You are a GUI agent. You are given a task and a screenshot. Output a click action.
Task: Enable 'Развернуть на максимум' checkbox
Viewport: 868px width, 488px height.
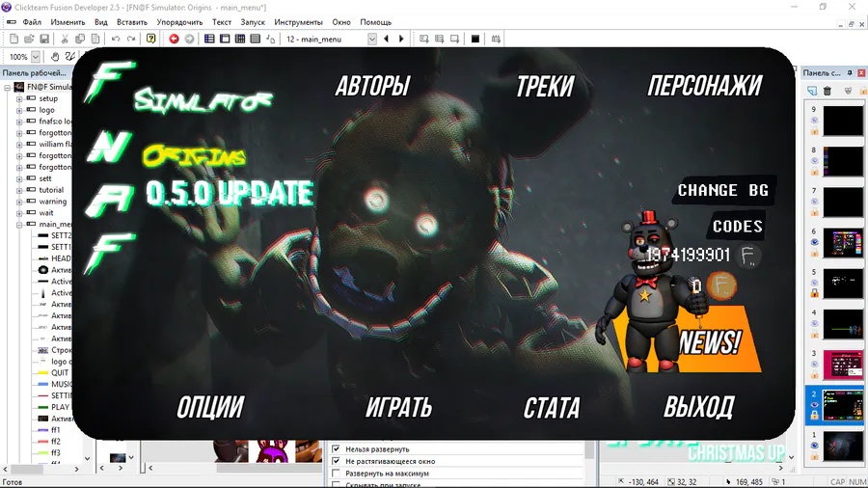336,474
